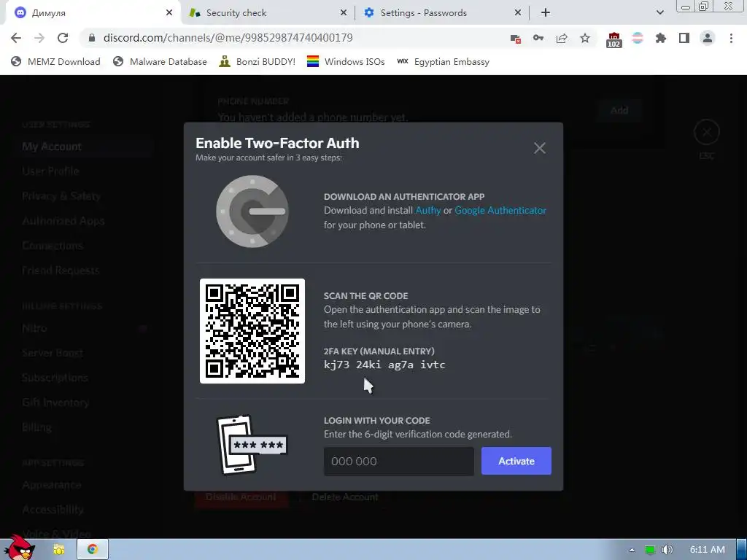Toggle the browser side panel icon
The height and width of the screenshot is (560, 747).
tap(684, 38)
